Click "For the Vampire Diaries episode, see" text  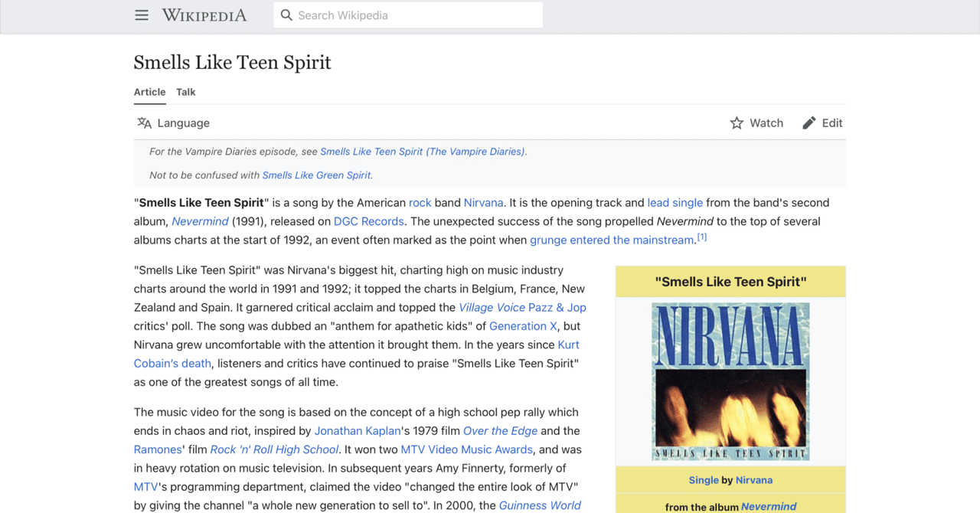pos(234,152)
